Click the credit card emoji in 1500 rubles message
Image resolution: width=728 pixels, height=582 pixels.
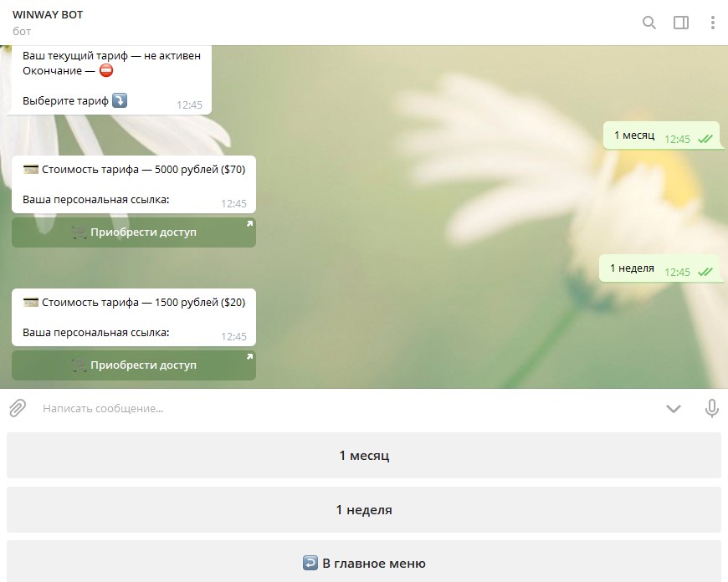click(x=31, y=303)
